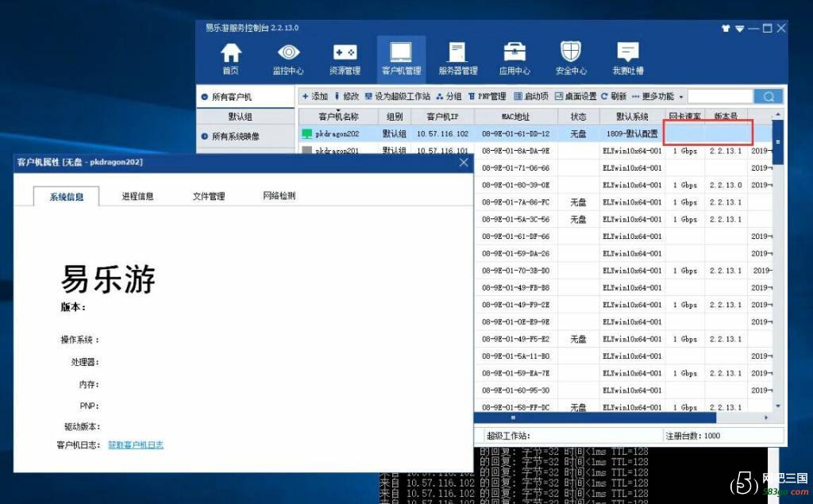Switch to the 进程信息 tab
The height and width of the screenshot is (504, 813).
[x=137, y=196]
